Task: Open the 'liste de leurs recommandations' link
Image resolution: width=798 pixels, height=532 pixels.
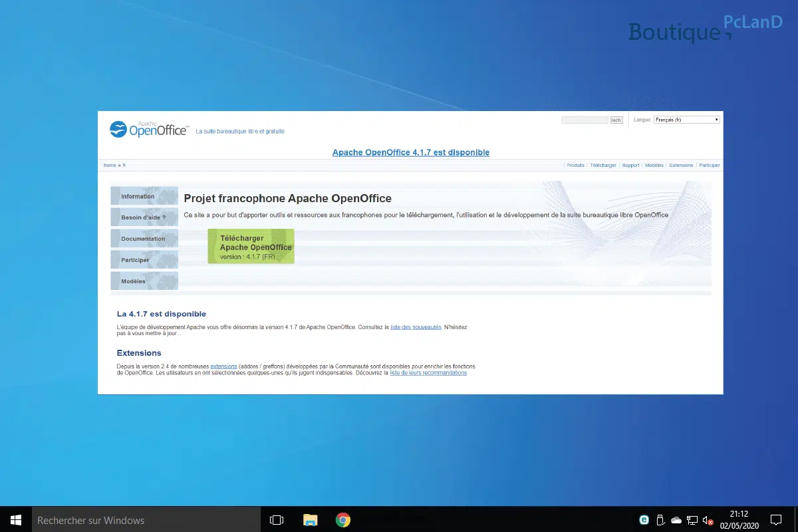Action: coord(428,373)
